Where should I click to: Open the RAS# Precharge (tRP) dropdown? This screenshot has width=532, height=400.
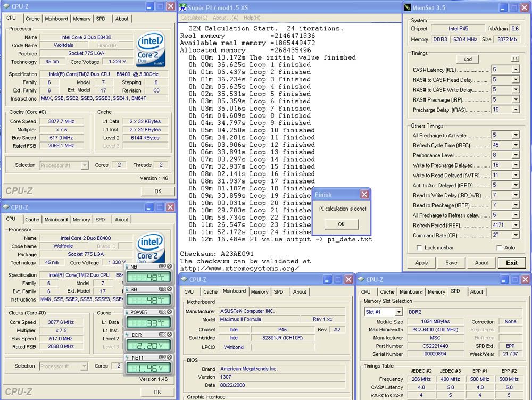[516, 99]
